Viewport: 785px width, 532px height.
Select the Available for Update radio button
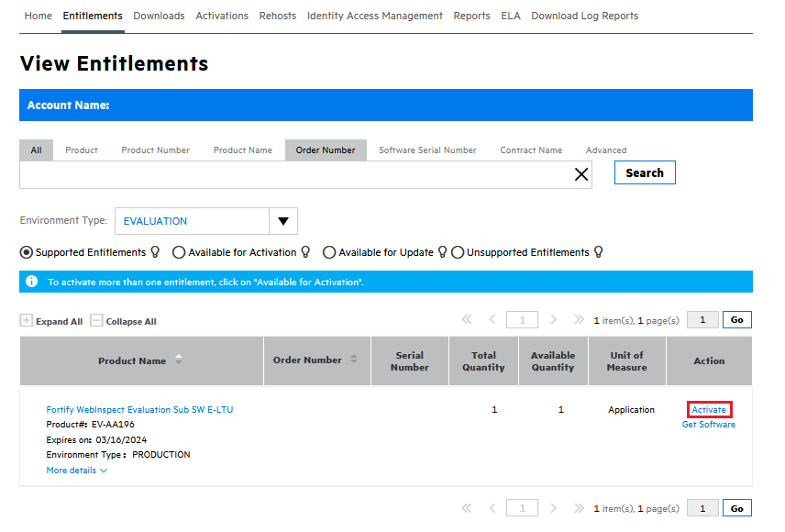(329, 252)
